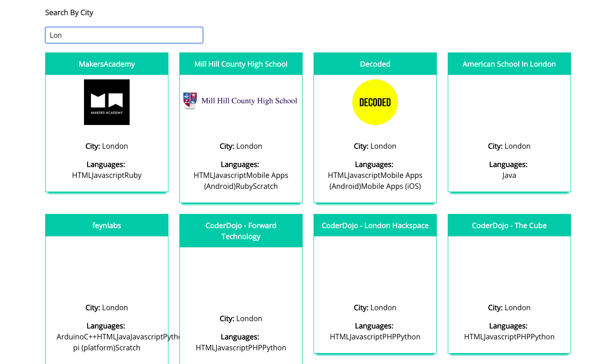597x364 pixels.
Task: Click City: London in the feynlabs card
Action: point(107,307)
